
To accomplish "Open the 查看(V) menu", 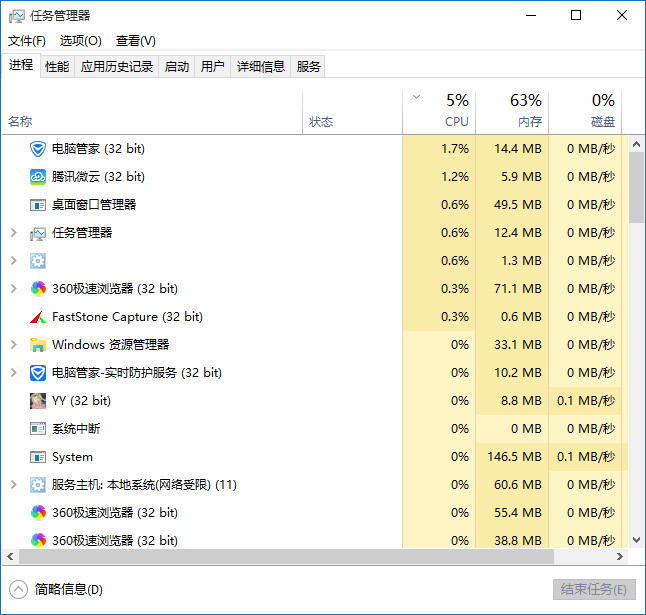I will click(136, 41).
